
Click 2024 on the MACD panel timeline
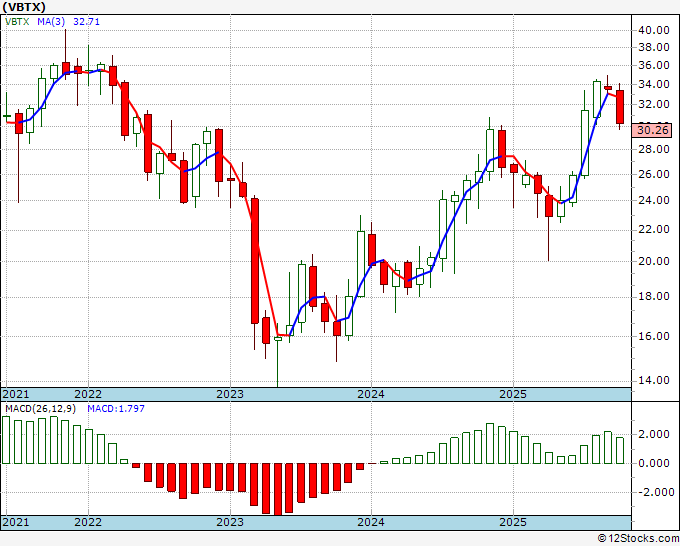pyautogui.click(x=371, y=522)
